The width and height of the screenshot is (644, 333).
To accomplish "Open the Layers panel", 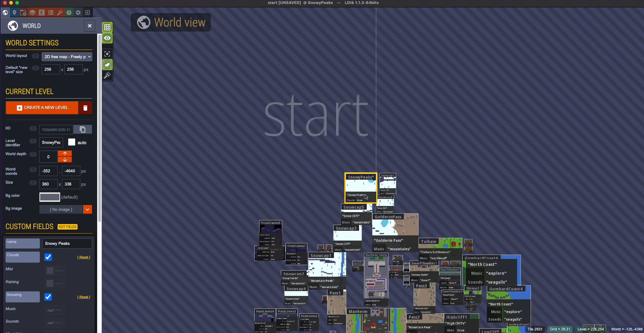I will click(x=32, y=13).
